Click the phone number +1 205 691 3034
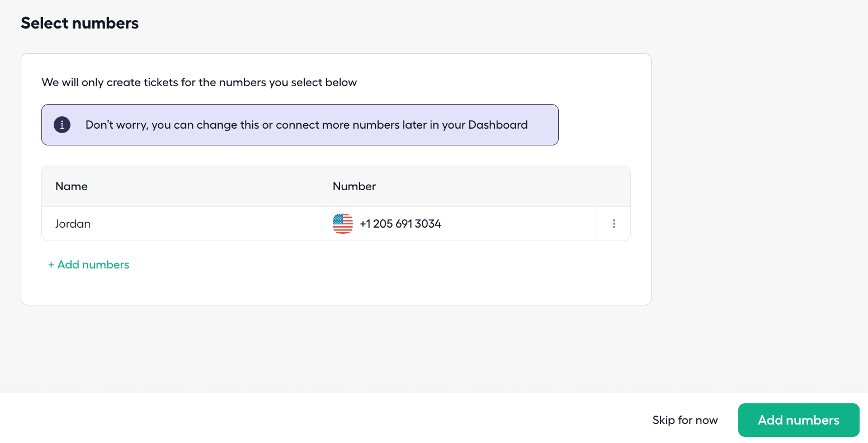Screen dimensions: 868x443 click(x=399, y=224)
